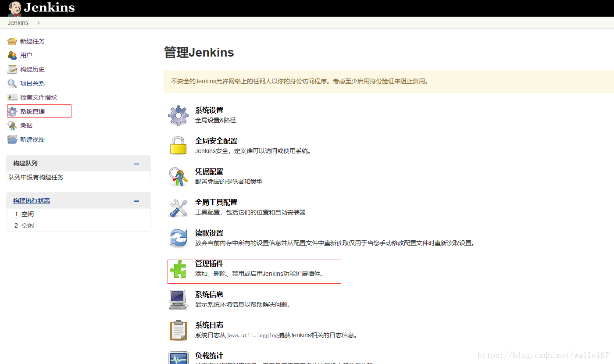This screenshot has height=364, width=614.
Task: Click the 系统管理 gear icon
Action: [12, 111]
